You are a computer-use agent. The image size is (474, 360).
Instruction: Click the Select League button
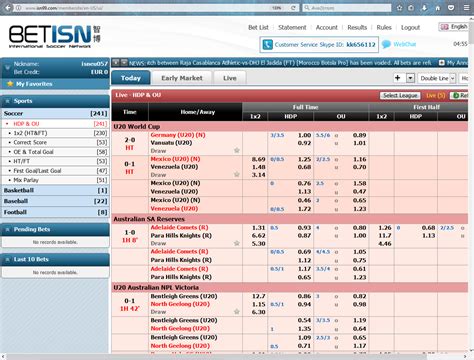click(x=400, y=96)
